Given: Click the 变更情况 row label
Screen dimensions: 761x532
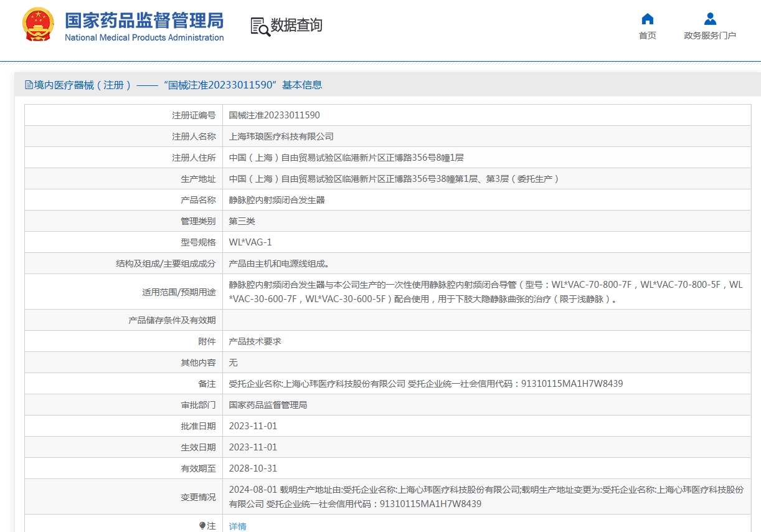Looking at the screenshot, I should tap(198, 496).
